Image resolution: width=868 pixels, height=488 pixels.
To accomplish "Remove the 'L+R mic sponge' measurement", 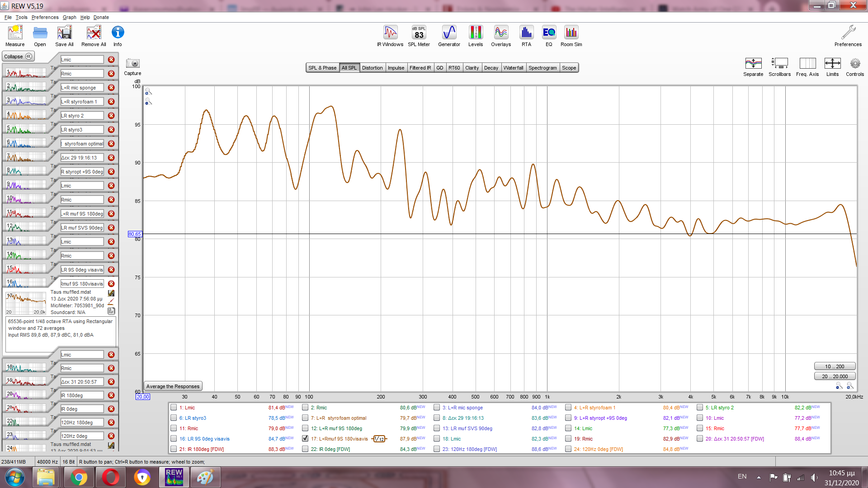I will (x=111, y=88).
